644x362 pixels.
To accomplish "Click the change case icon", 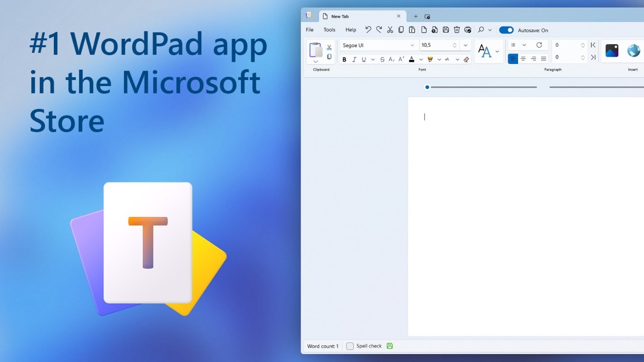I will point(447,59).
